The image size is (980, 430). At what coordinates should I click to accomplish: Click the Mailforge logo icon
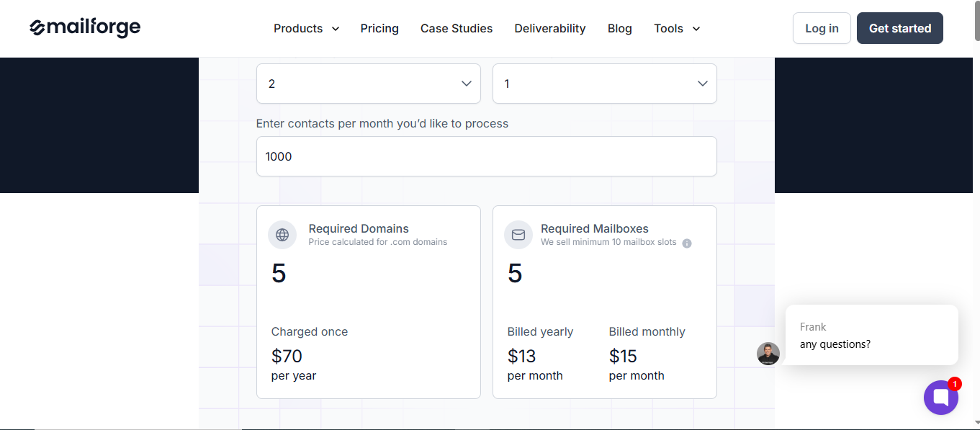pos(38,27)
